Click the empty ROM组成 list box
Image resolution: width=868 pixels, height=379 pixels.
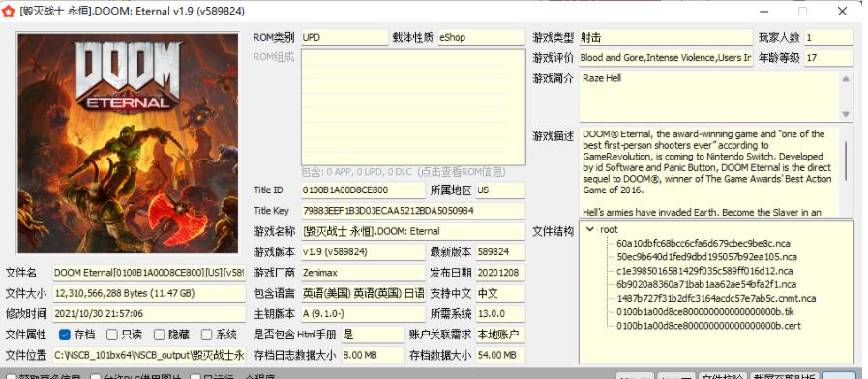pyautogui.click(x=413, y=108)
